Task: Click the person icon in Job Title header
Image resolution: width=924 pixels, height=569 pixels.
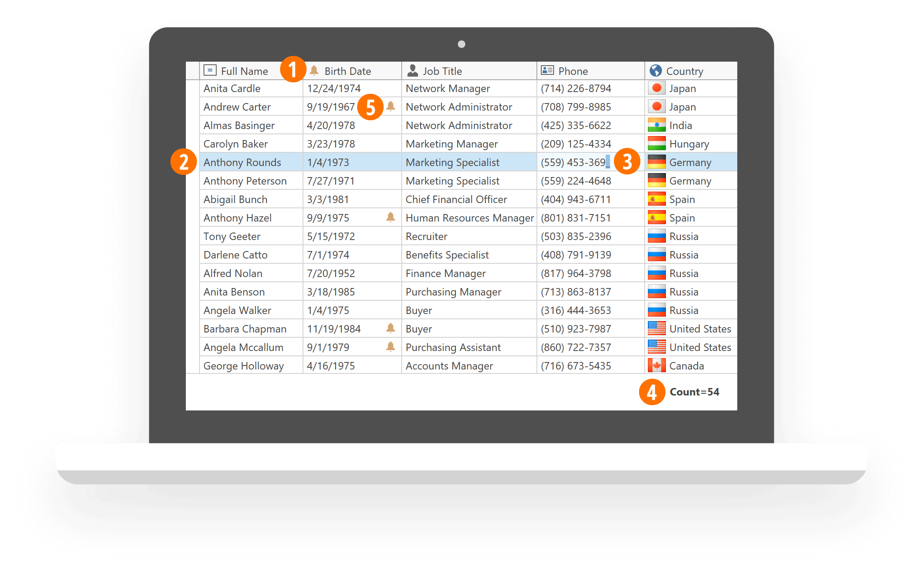Action: 412,70
